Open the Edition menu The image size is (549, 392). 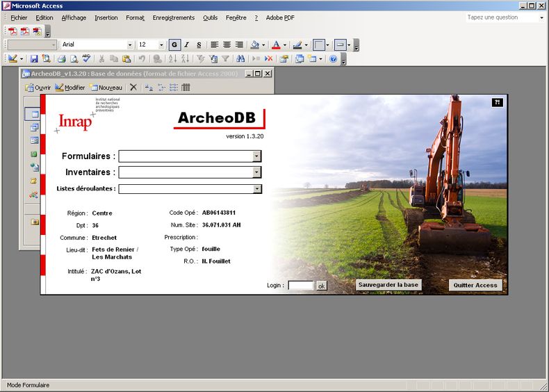pos(44,17)
